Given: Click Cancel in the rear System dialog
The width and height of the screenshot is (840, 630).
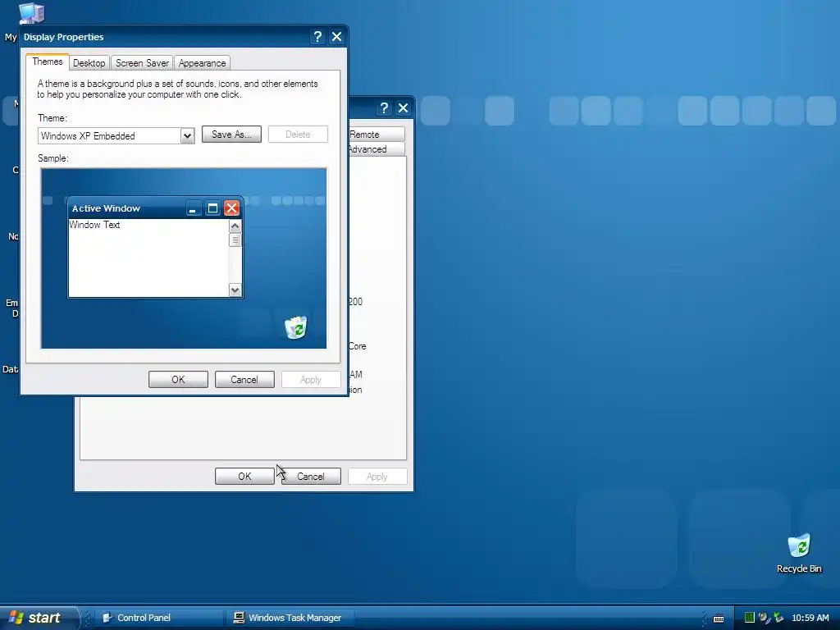Looking at the screenshot, I should (311, 477).
